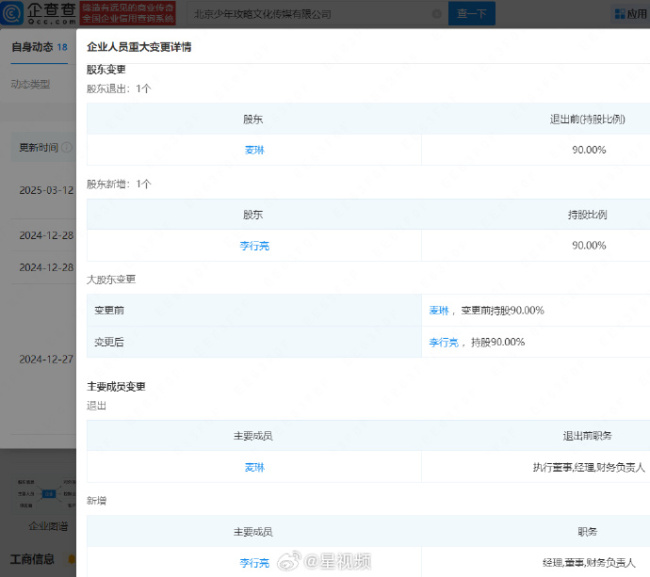Click the Qcc.com logo icon

[12, 14]
